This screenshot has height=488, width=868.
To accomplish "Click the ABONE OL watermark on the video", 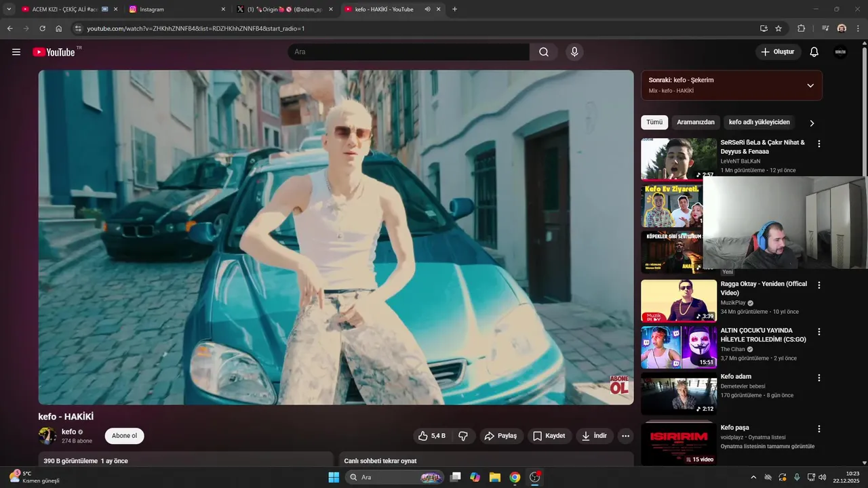I will (619, 385).
